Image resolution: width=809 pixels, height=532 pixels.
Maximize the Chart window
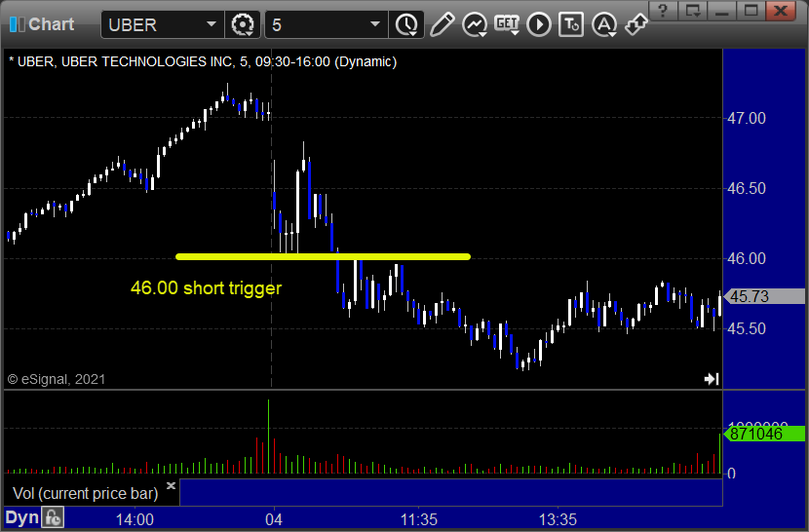pyautogui.click(x=751, y=11)
